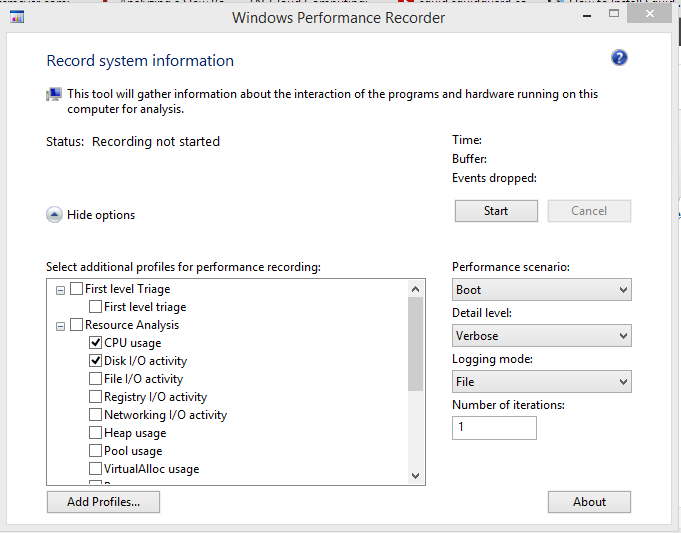
Task: Click the computer icon beside the description
Action: (54, 94)
